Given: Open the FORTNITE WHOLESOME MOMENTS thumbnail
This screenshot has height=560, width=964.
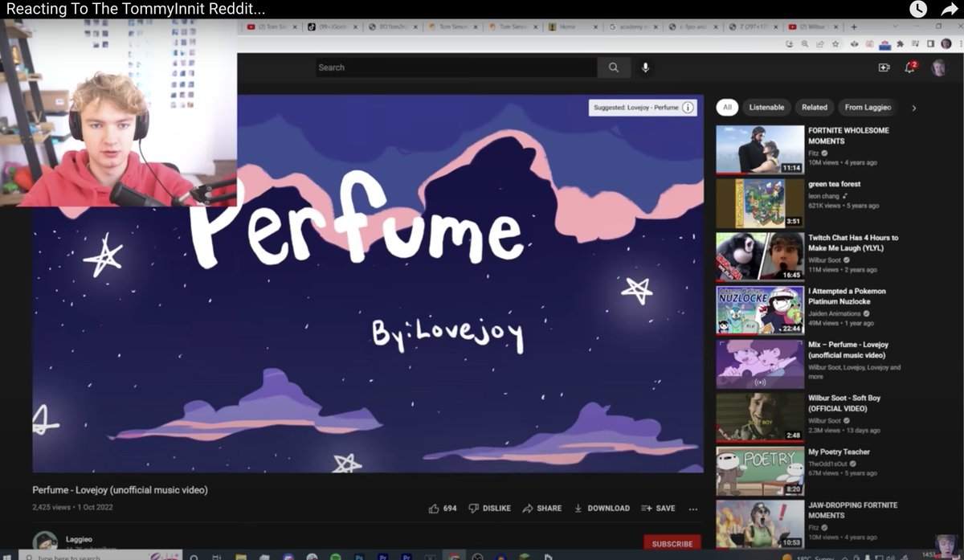Looking at the screenshot, I should [760, 149].
